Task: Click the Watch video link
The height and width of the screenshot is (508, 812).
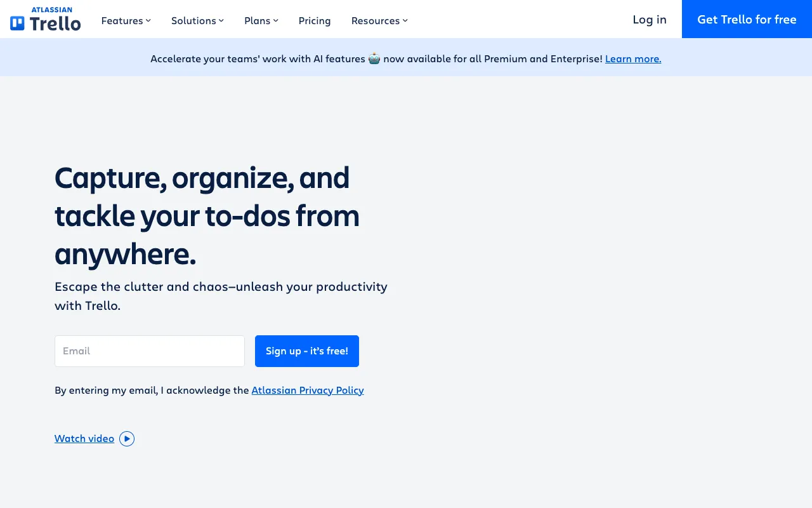Action: tap(84, 438)
